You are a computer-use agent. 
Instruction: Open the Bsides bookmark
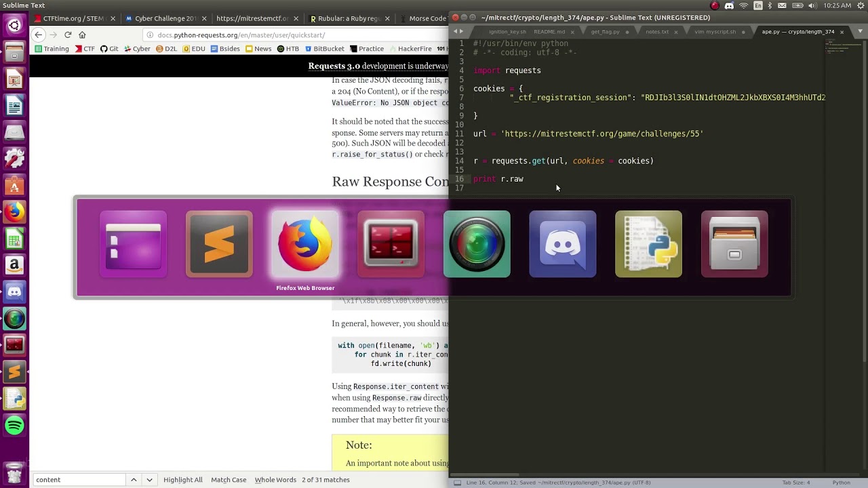point(224,49)
